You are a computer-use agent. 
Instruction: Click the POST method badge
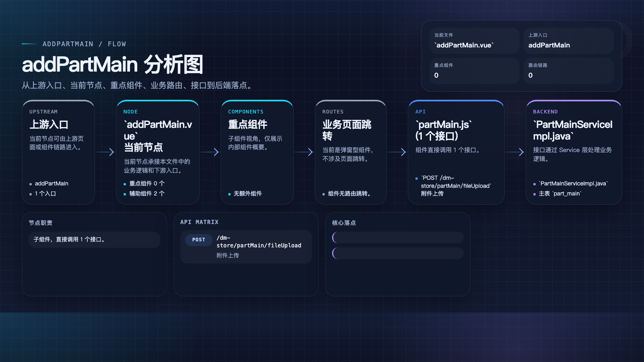[198, 240]
